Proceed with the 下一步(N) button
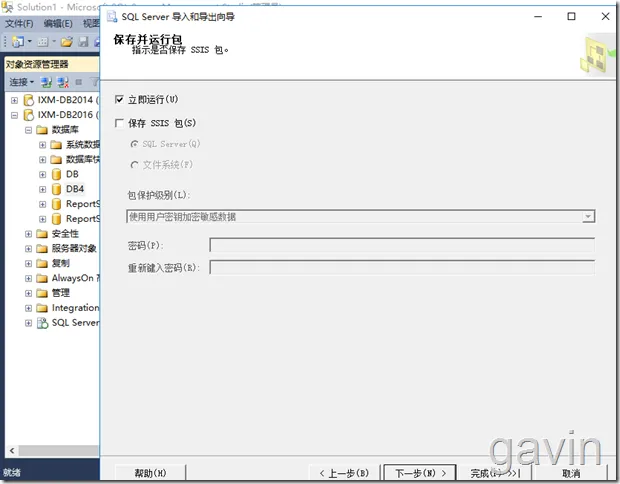Screen dimensions: 620x484 tap(420, 473)
